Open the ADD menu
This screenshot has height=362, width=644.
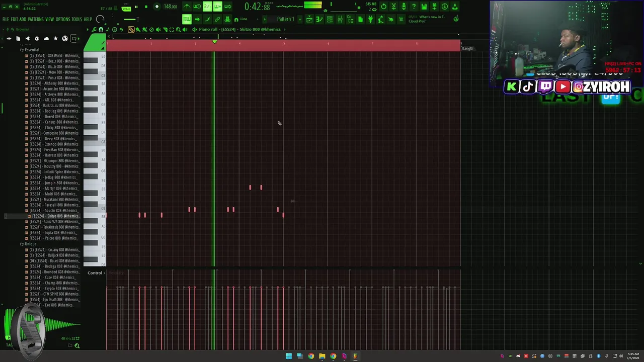(x=23, y=20)
